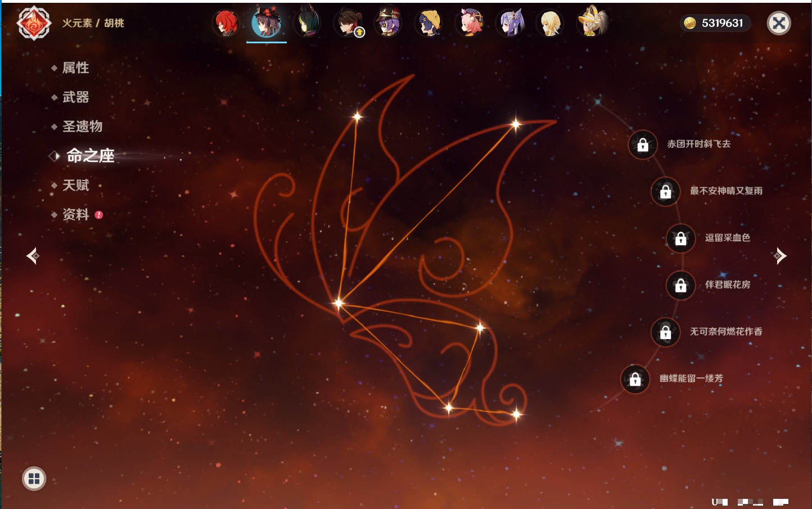
Task: Close the character screen with X
Action: (x=779, y=23)
